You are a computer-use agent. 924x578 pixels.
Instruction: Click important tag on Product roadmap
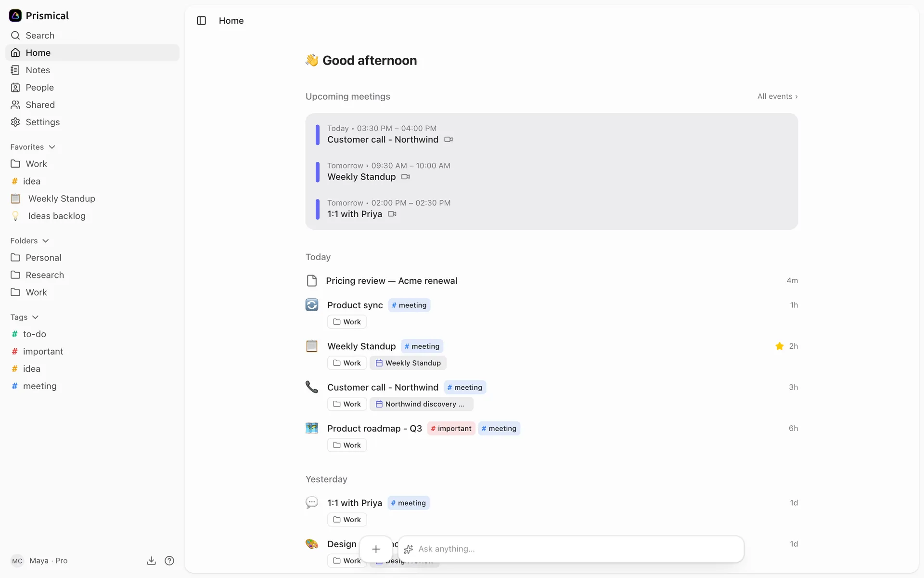coord(451,429)
